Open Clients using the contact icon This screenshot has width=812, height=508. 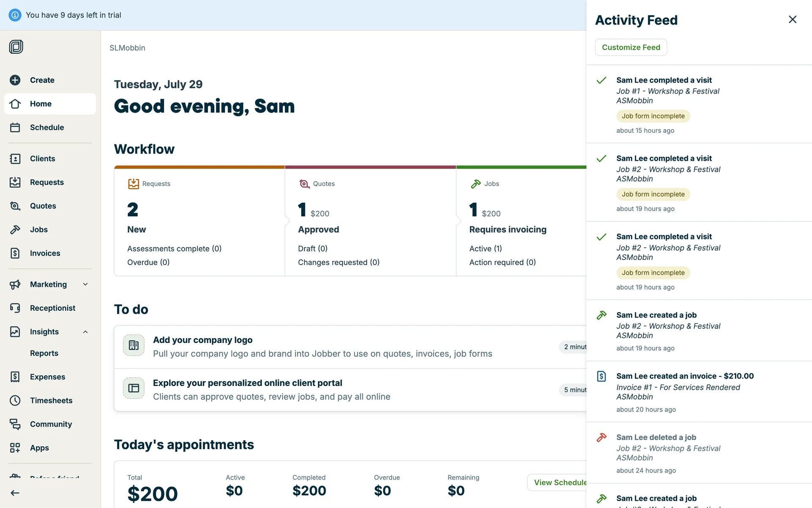coord(15,159)
